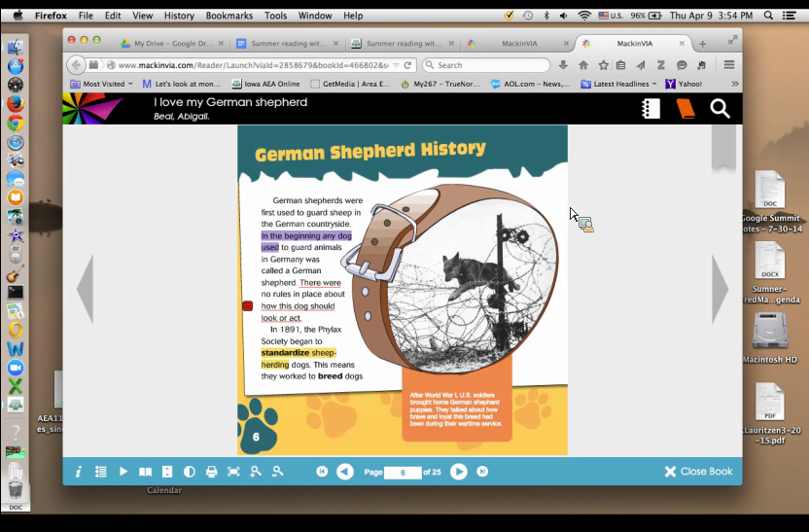Toggle the bookmark ribbon on page corner

pos(723,148)
